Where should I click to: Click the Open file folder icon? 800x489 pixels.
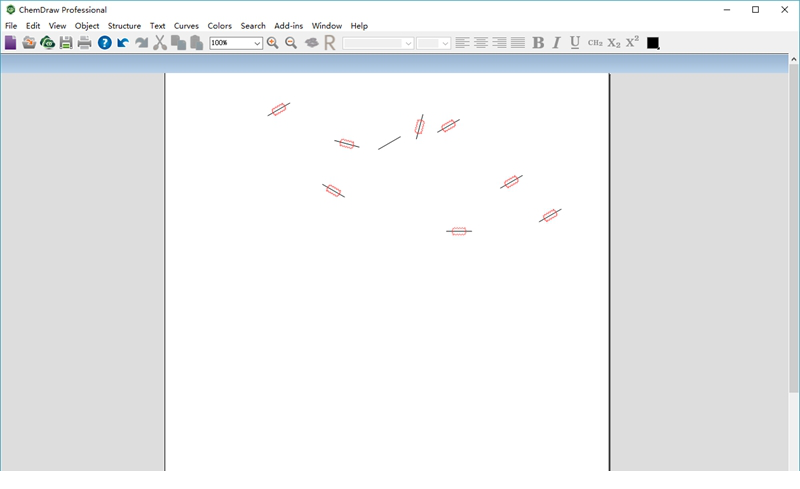point(29,43)
